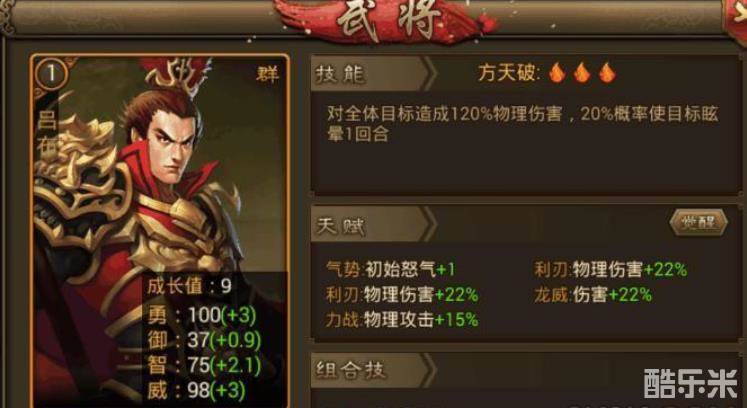
Task: Select the third flame icon beside 方天破
Action: click(607, 73)
